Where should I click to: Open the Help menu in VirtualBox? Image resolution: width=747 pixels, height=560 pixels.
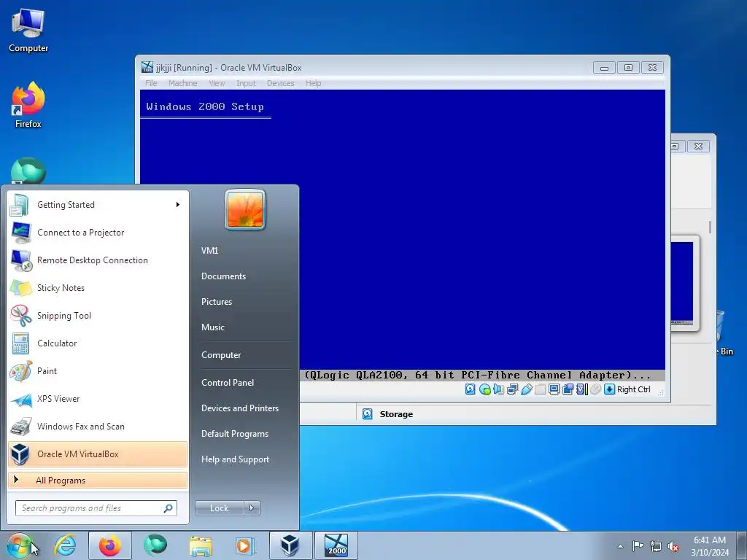click(x=313, y=83)
